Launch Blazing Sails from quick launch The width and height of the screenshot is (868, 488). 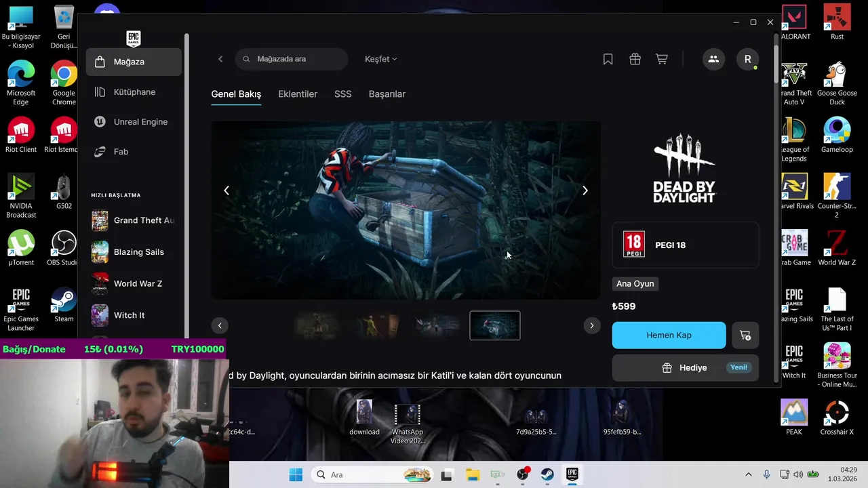[134, 252]
